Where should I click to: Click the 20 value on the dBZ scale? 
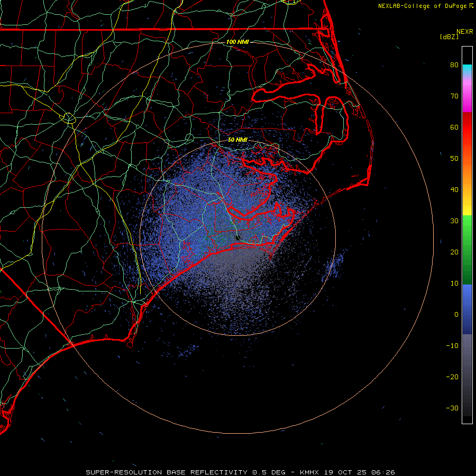coord(454,252)
